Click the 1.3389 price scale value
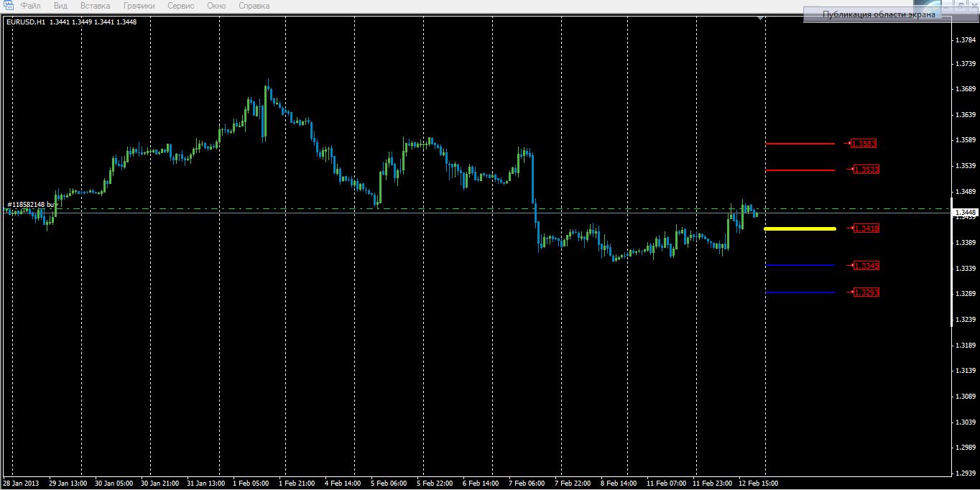Viewport: 980px width, 490px height. point(966,243)
